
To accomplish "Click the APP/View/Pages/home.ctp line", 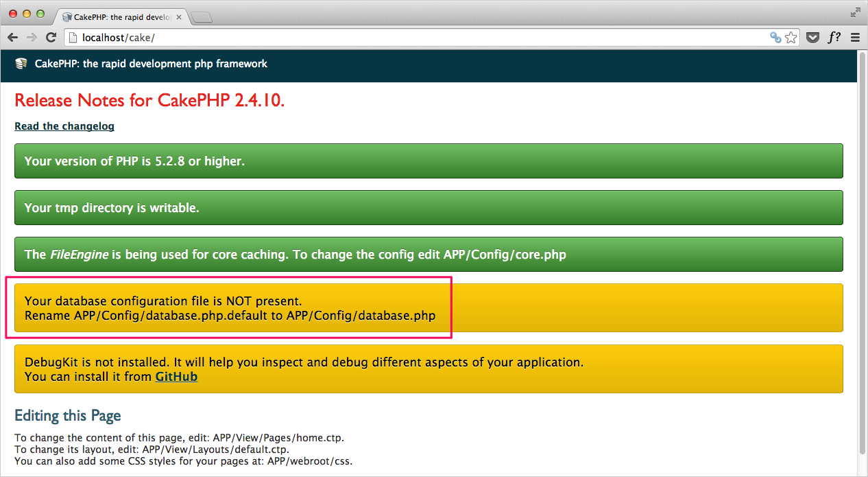I will click(x=179, y=438).
